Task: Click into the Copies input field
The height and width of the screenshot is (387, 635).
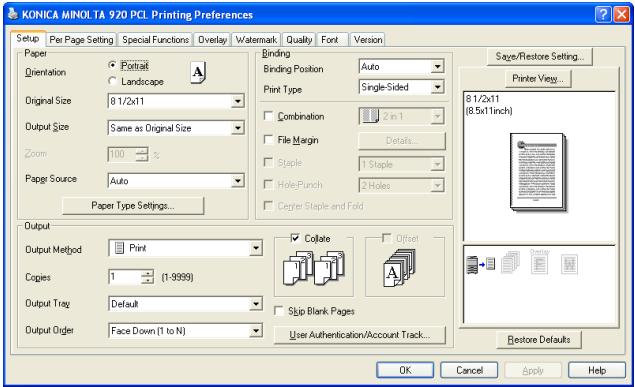Action: tap(125, 277)
